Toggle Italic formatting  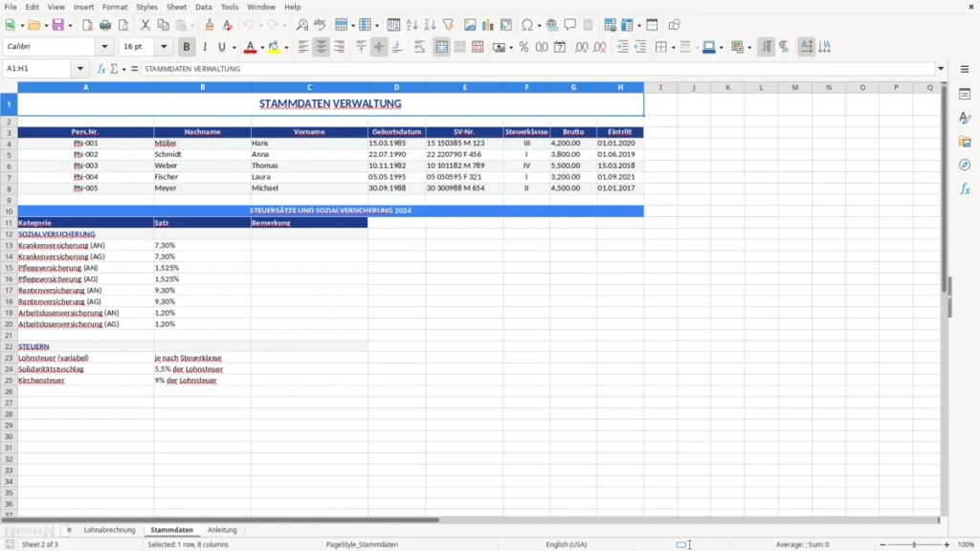(205, 47)
